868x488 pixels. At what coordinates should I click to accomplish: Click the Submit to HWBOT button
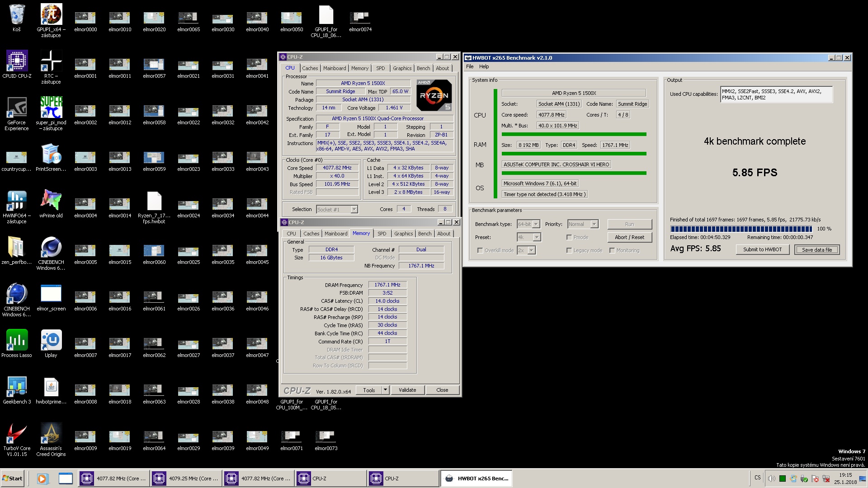pos(762,249)
